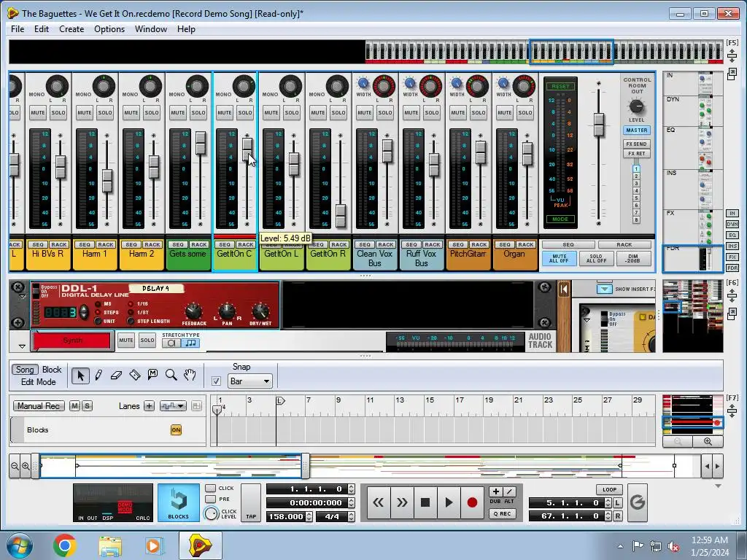Toggle Q REC quantize during recording

(502, 514)
